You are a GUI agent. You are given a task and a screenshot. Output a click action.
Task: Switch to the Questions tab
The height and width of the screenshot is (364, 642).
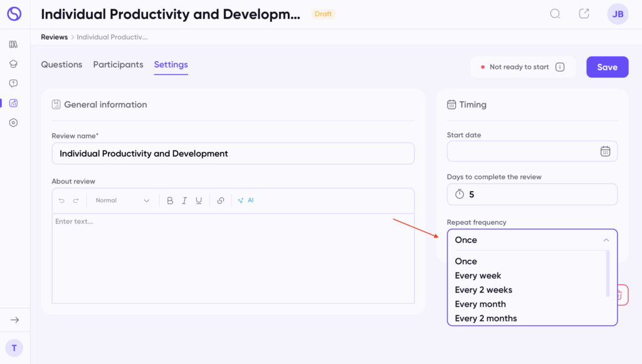pyautogui.click(x=61, y=65)
